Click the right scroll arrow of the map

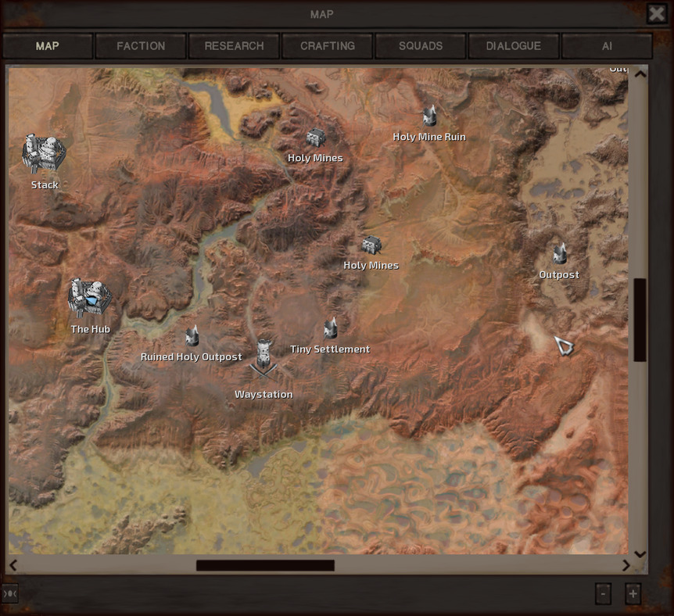coord(624,564)
